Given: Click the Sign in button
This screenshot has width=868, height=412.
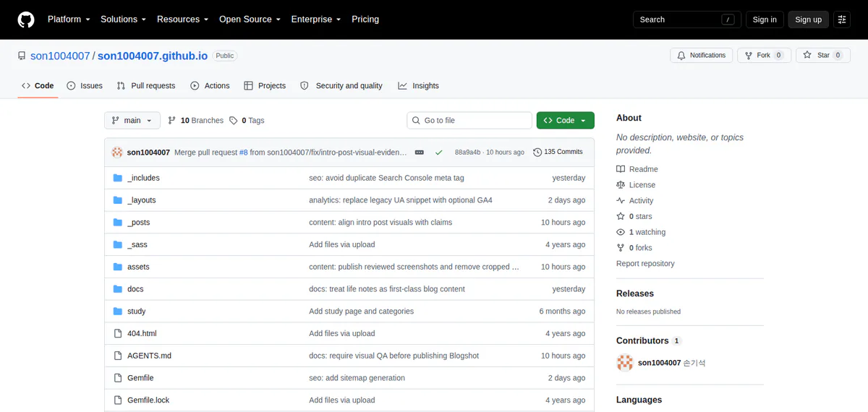Looking at the screenshot, I should pos(765,20).
